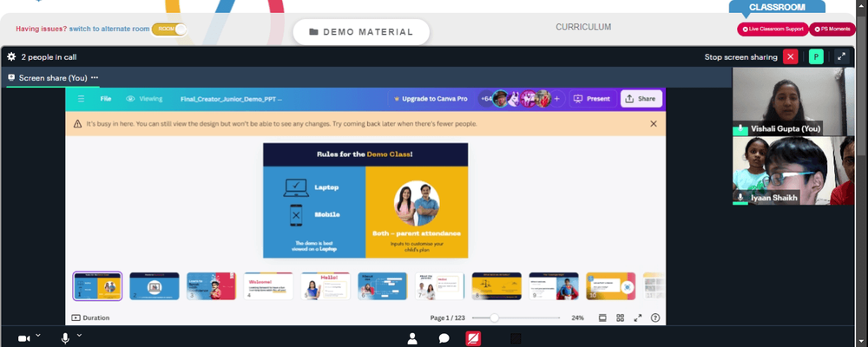The image size is (868, 347).
Task: Expand microphone options chevron
Action: click(79, 335)
